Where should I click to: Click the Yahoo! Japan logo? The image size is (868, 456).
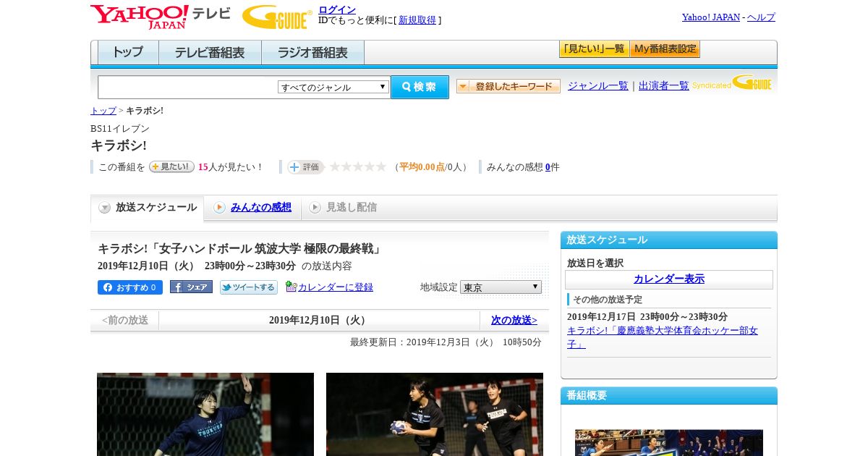pos(139,17)
